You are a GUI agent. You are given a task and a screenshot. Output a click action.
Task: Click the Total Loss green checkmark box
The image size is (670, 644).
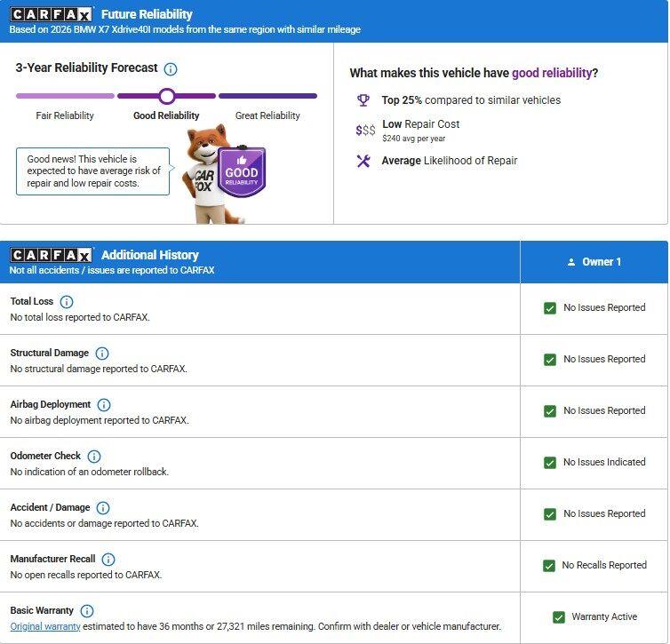pos(550,308)
